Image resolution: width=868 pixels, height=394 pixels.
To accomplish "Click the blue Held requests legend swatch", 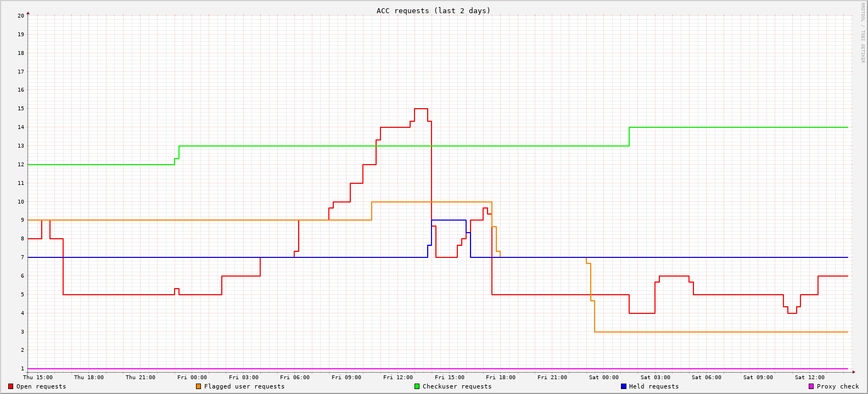I will pos(623,386).
